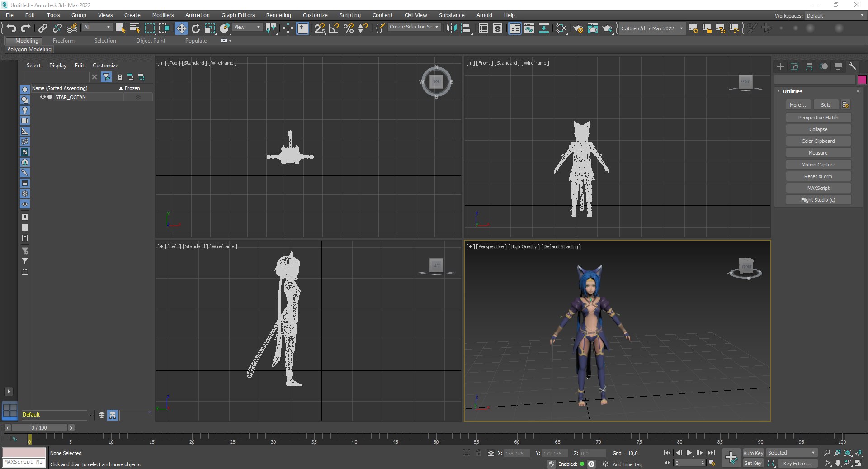This screenshot has width=868, height=469.
Task: Open the Hierarchy panel tab icon
Action: 809,66
